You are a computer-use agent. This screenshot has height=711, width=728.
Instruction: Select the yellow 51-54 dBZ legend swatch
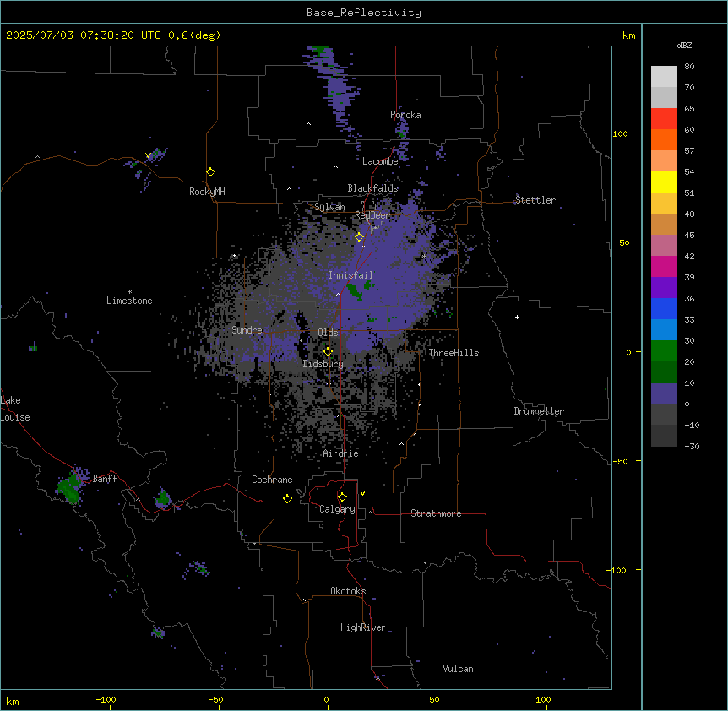coord(664,182)
